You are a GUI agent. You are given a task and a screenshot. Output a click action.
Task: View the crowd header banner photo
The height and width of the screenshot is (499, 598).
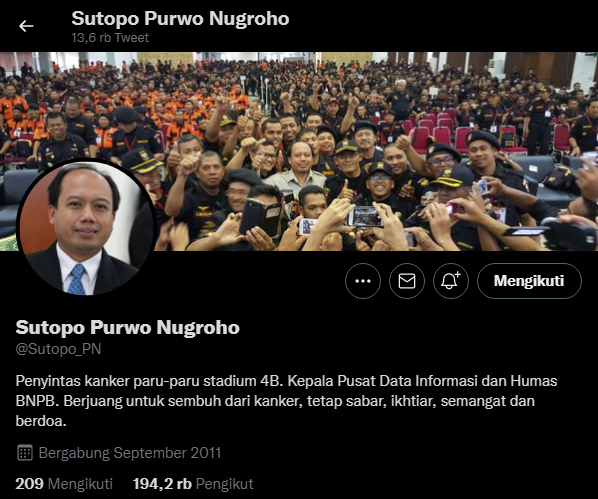(299, 151)
